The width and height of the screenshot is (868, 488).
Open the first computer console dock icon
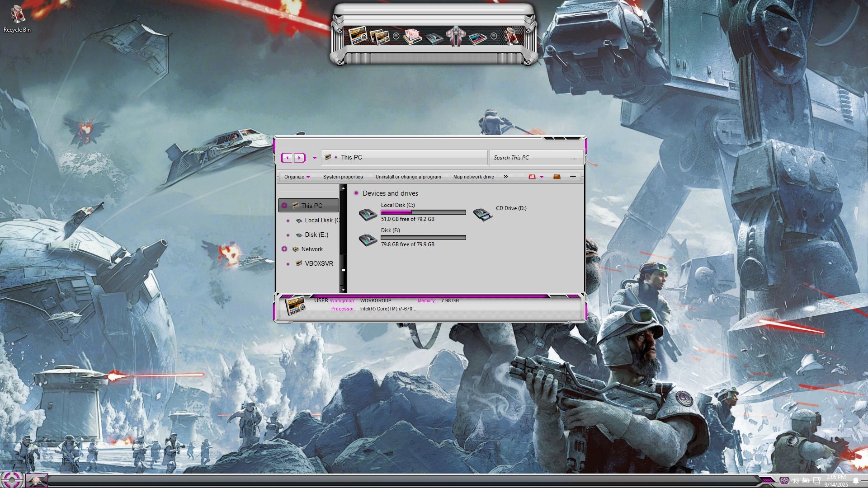[357, 36]
